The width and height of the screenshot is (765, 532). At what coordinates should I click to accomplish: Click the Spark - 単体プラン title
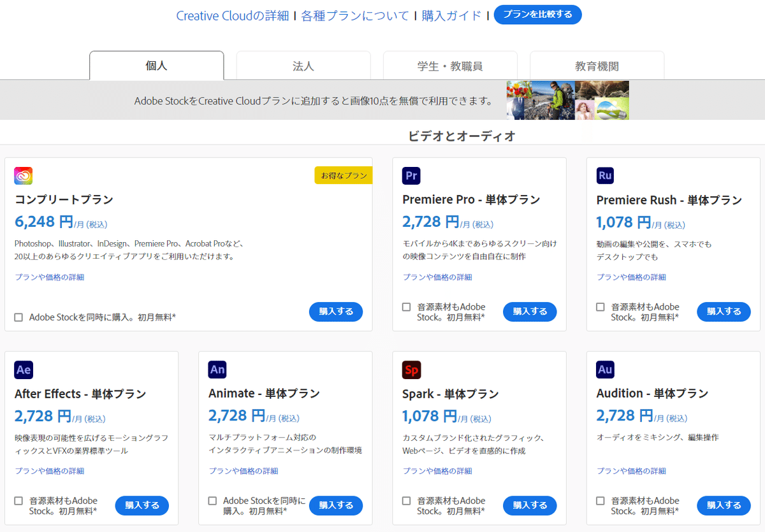point(451,393)
